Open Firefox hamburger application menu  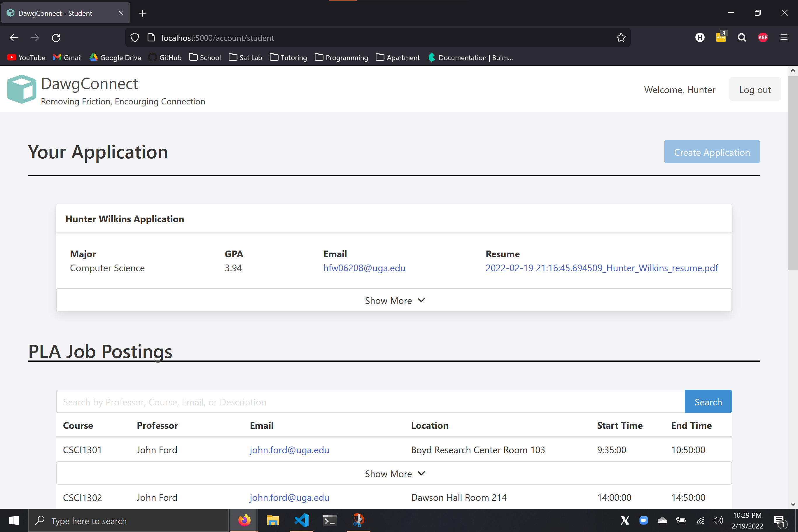pos(784,38)
